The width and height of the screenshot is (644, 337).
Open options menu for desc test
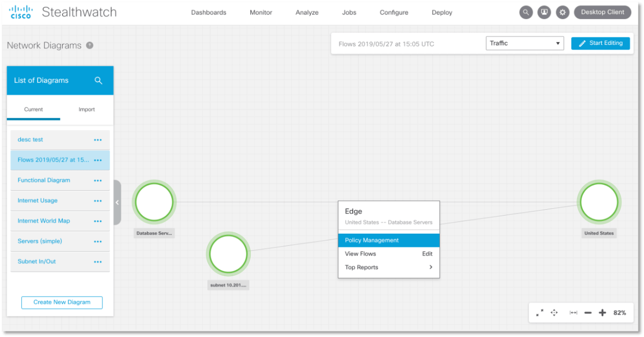98,140
